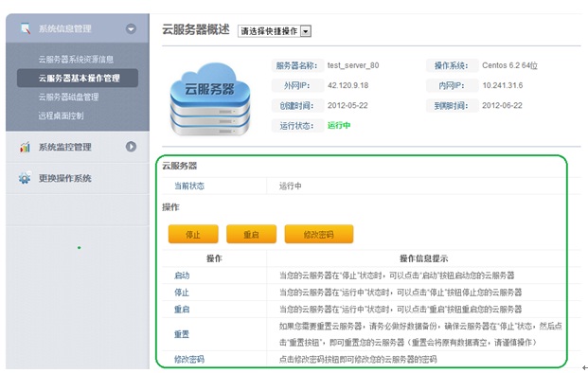Click the green 运行中 status text
The image size is (588, 373).
(339, 125)
